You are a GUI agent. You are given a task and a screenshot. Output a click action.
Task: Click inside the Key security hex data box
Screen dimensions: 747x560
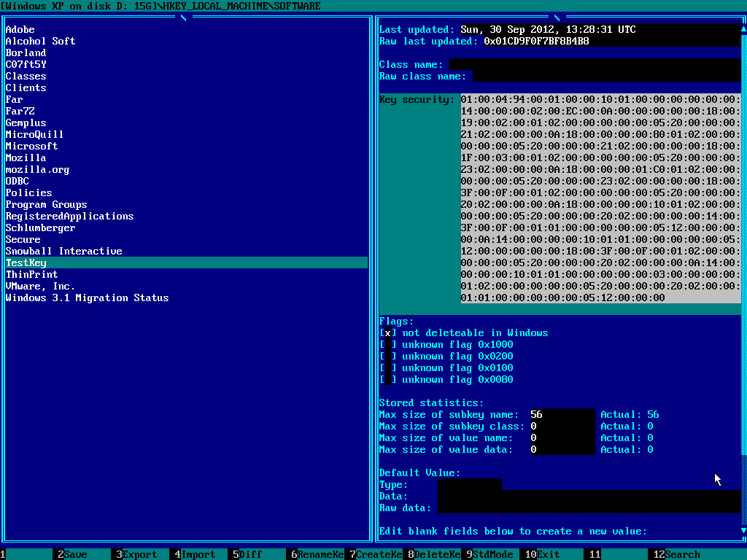tap(600, 198)
